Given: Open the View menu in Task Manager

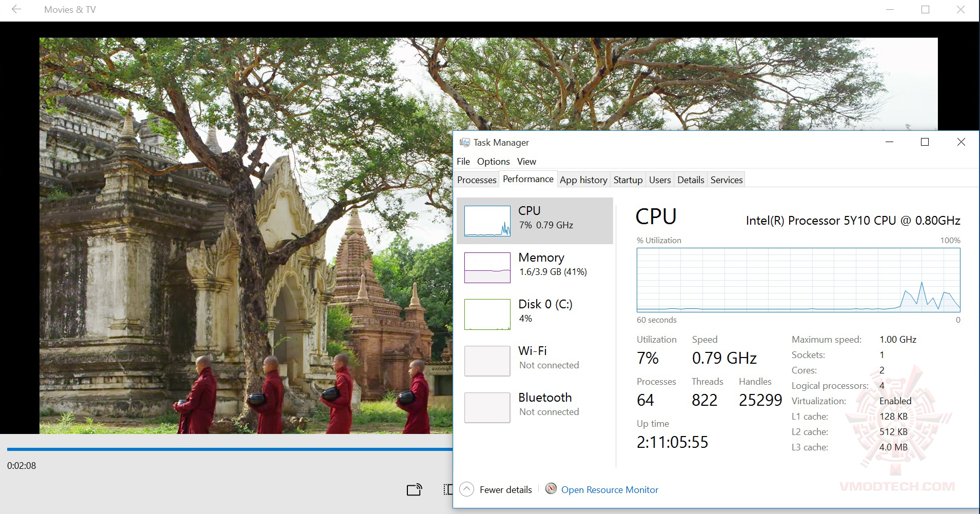Looking at the screenshot, I should [x=526, y=162].
